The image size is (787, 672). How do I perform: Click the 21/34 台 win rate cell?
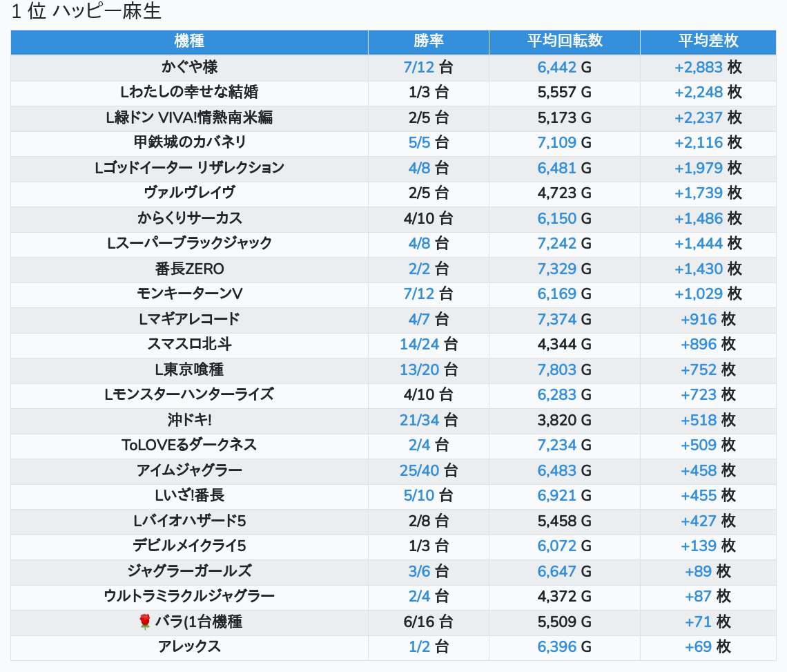point(429,420)
